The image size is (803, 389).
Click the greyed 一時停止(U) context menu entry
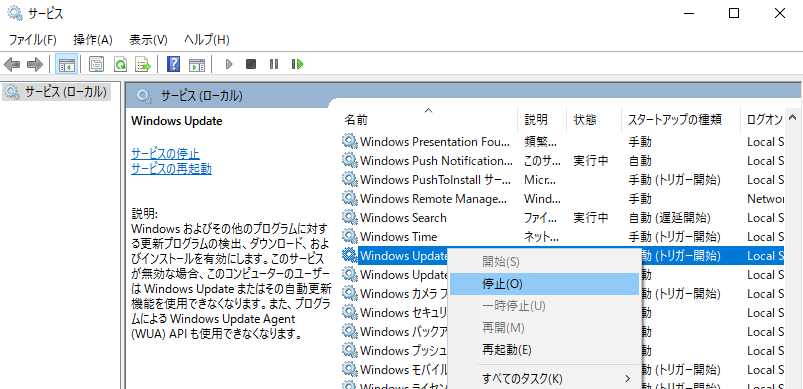(544, 306)
